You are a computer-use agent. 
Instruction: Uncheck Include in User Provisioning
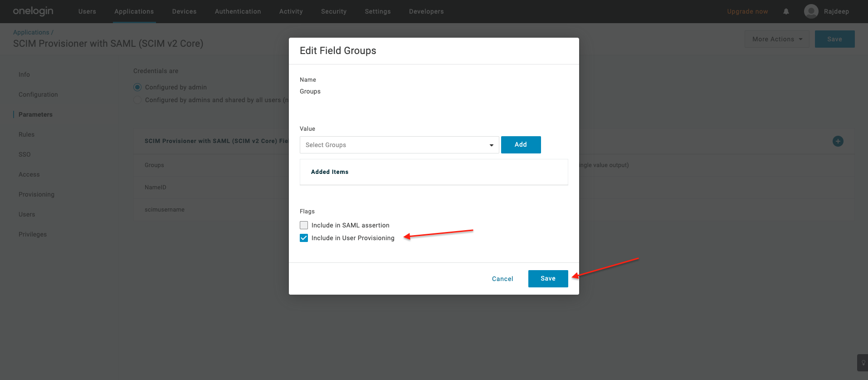point(304,238)
